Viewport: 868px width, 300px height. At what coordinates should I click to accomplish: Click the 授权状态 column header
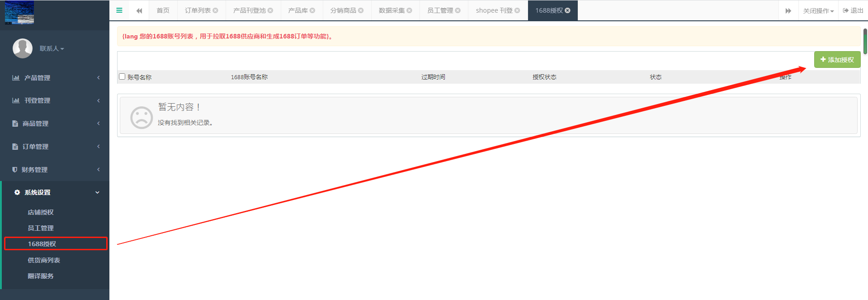coord(544,77)
